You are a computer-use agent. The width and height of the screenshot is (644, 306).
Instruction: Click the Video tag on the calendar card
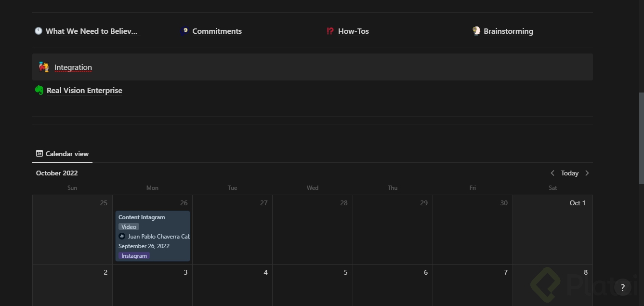coord(129,227)
